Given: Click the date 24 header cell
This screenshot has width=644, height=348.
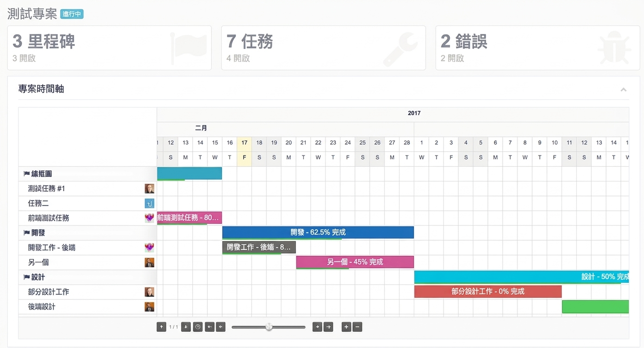Looking at the screenshot, I should 348,143.
